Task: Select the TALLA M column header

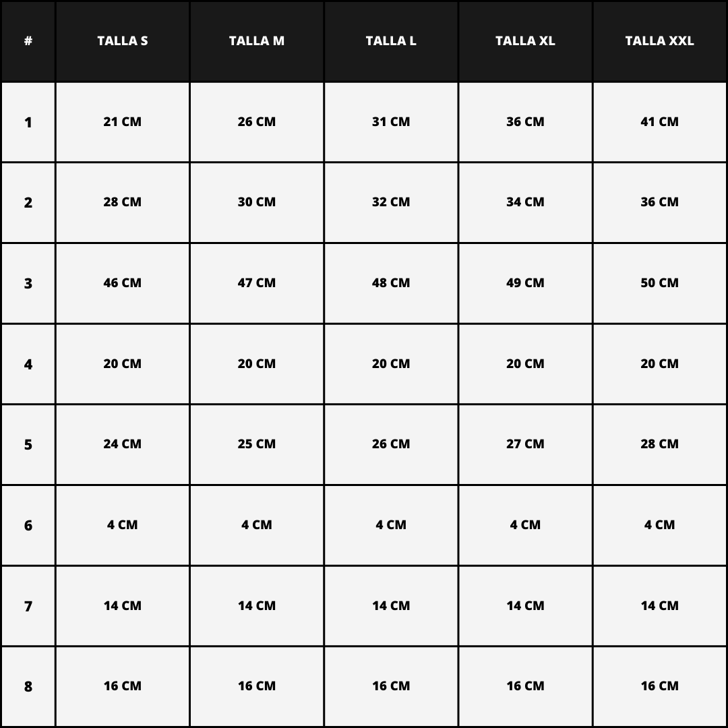Action: coord(257,41)
